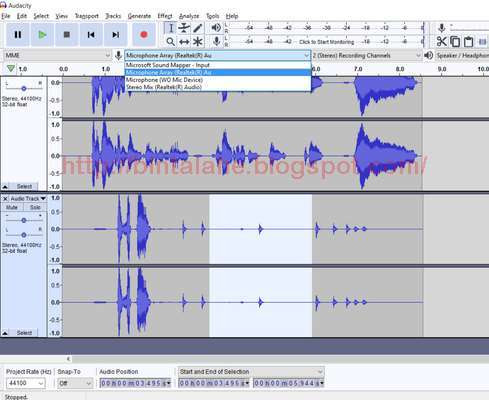The height and width of the screenshot is (400, 489).
Task: Click the Audio Track gain slider
Action: point(24,220)
